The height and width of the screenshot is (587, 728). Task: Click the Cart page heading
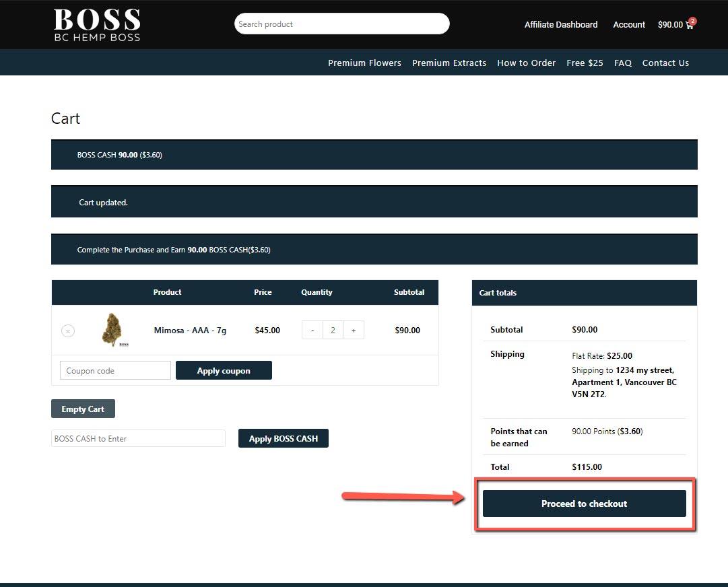[65, 118]
